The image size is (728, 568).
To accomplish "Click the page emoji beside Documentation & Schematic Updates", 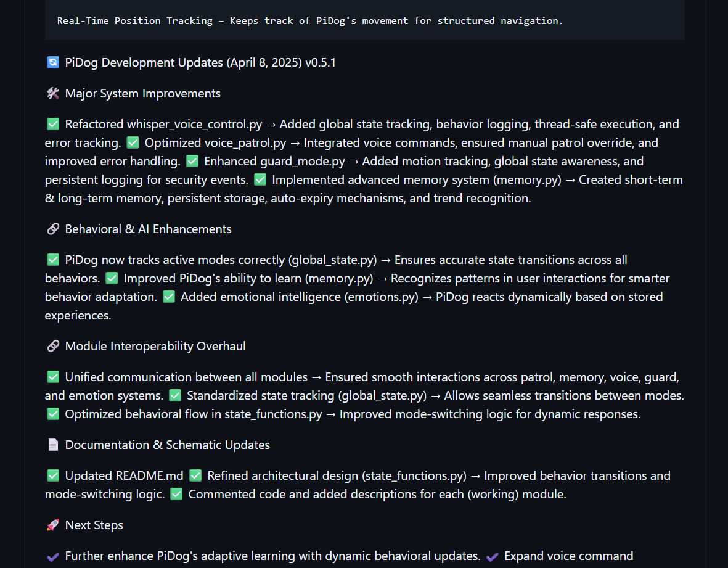I will pos(53,445).
